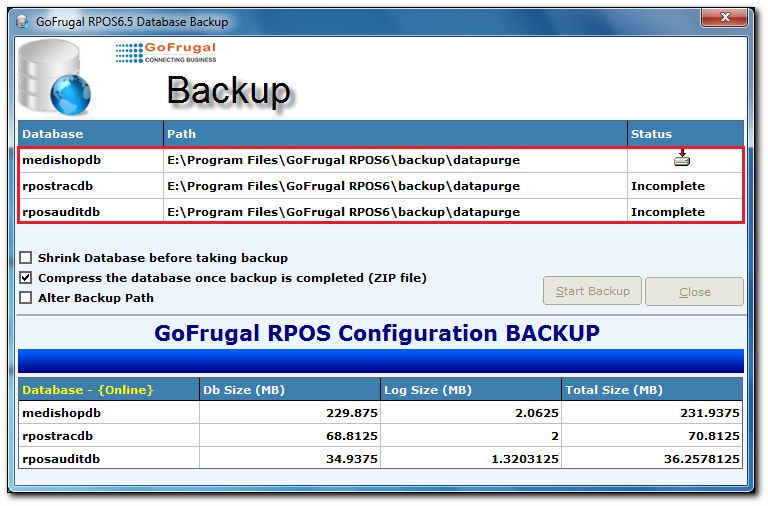Click the Close button beside Start Backup

point(694,291)
